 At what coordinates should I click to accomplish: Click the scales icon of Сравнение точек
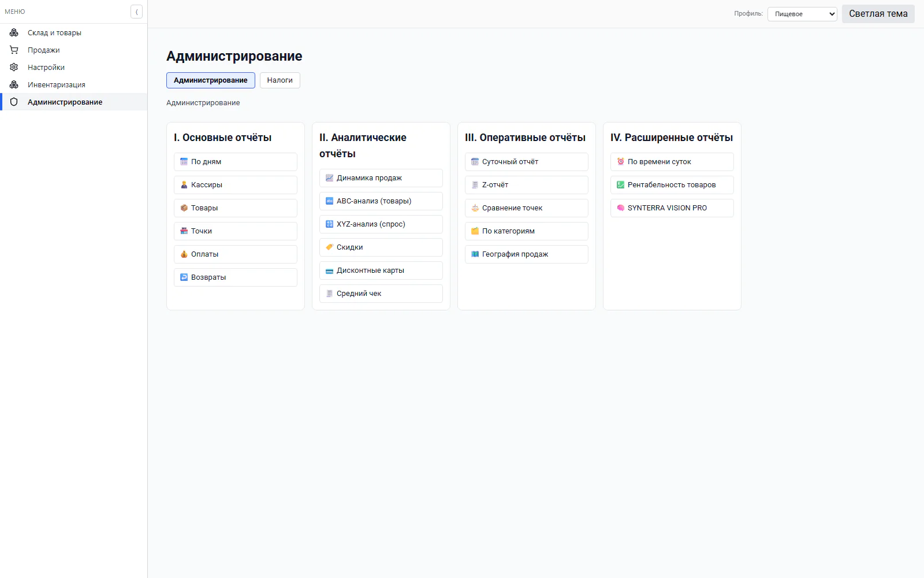(x=475, y=208)
